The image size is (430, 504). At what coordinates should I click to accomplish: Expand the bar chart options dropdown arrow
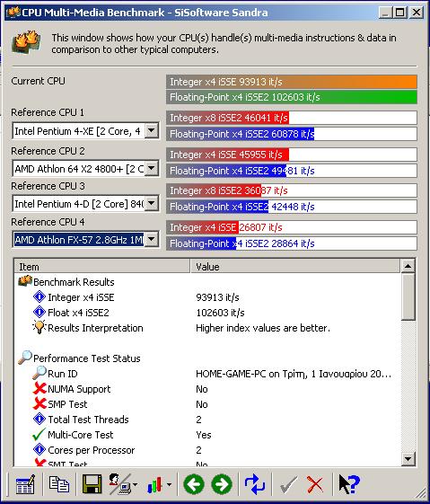169,484
